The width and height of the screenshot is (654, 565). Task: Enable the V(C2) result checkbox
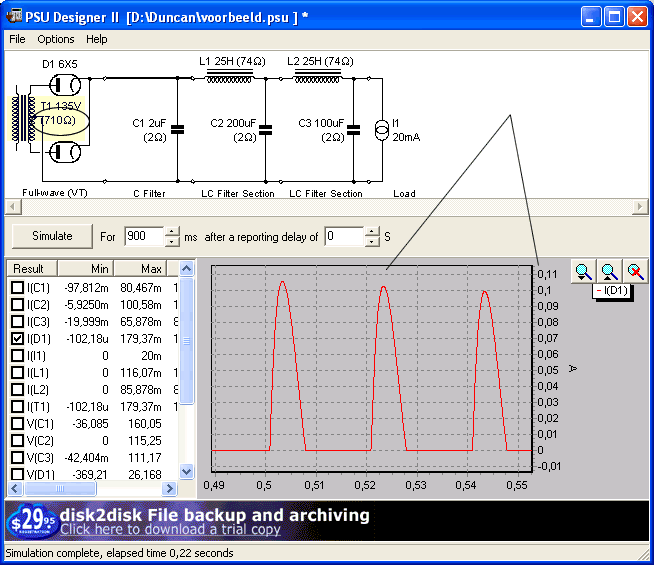pos(17,441)
